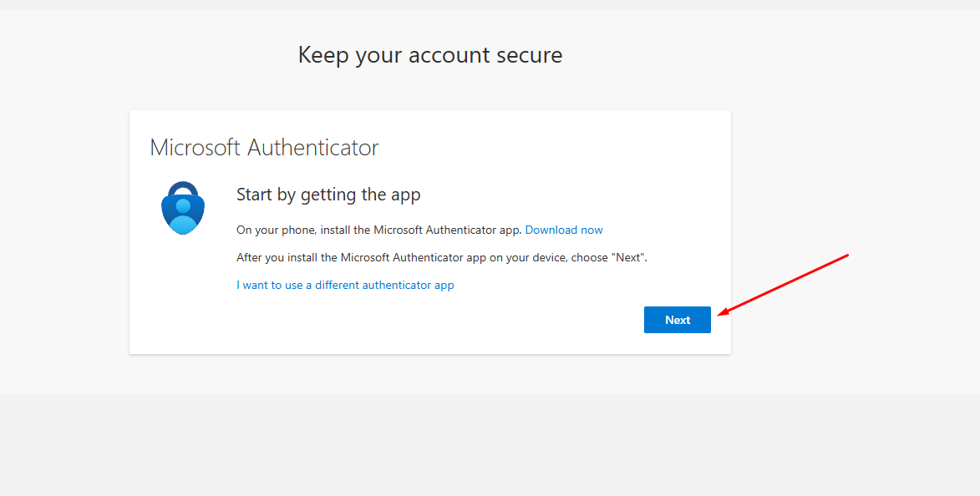Click the word 'Authenticator' in the card title
Viewport: 980px width, 496px height.
(313, 148)
